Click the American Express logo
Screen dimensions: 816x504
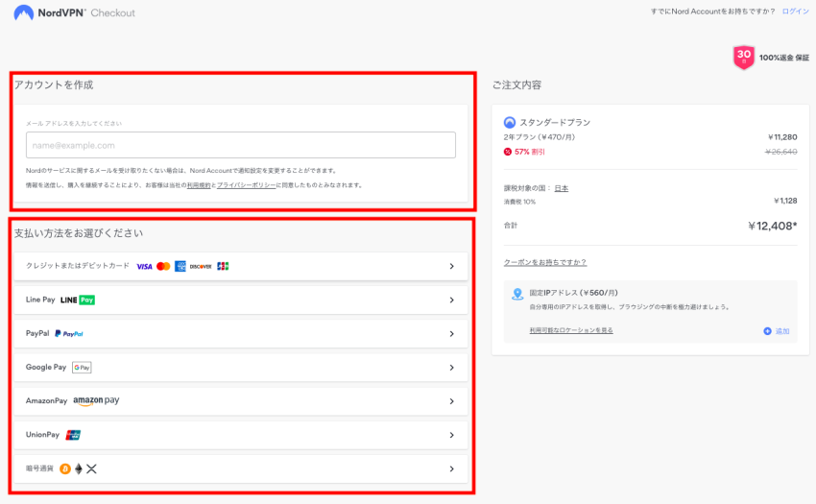click(180, 266)
